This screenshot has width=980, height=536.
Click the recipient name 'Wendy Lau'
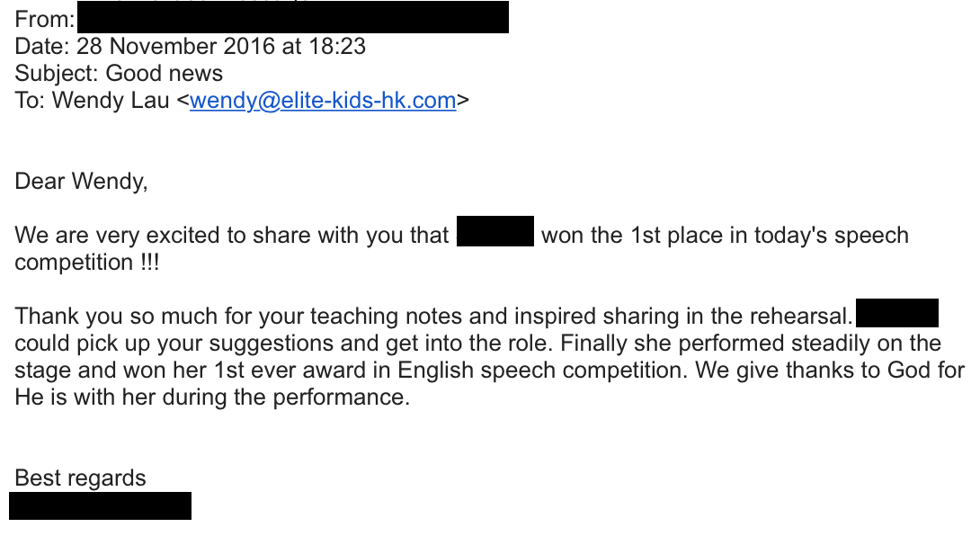click(x=111, y=100)
